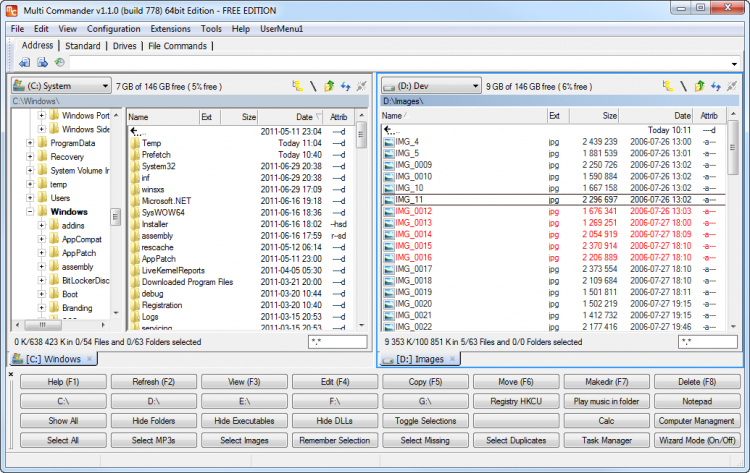This screenshot has width=750, height=473.
Task: Collapse the Windows tree node
Action: click(x=30, y=211)
